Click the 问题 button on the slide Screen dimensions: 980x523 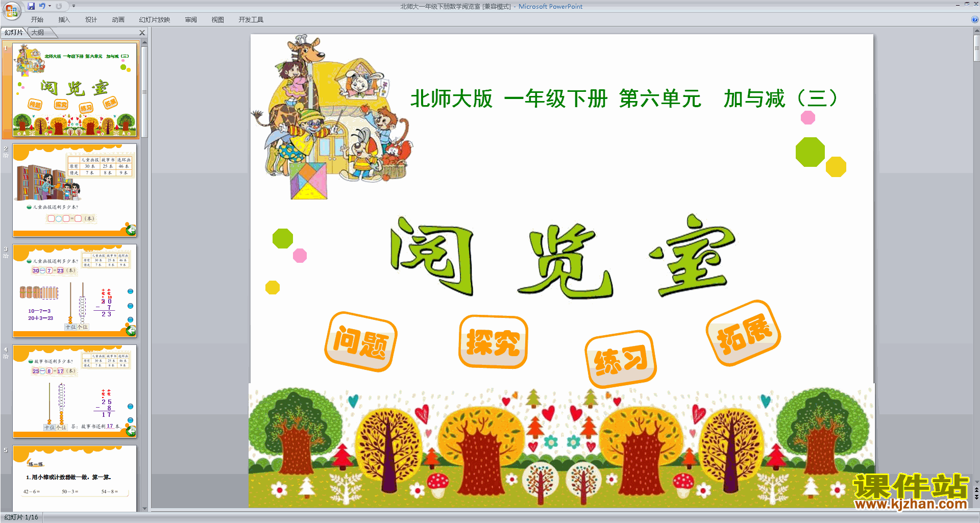(x=361, y=342)
